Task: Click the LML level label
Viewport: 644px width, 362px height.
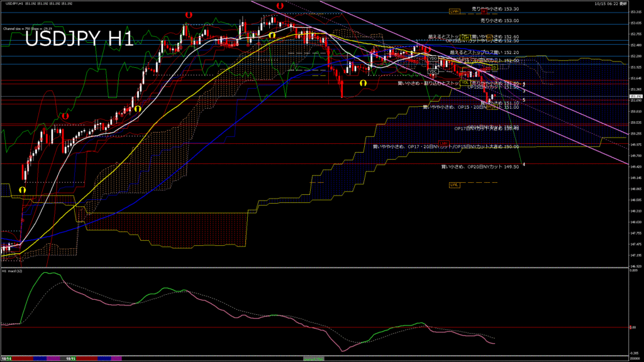Action: [x=454, y=185]
